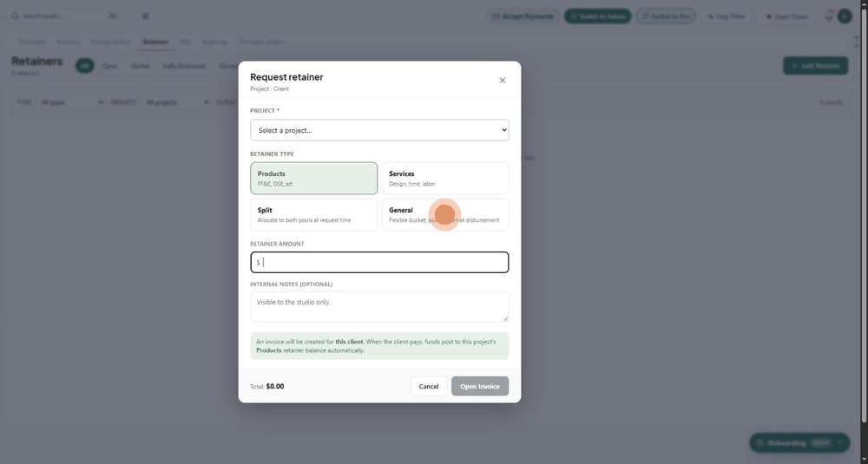Choose the General retainer type
Screen dimensions: 868x464
pos(445,214)
